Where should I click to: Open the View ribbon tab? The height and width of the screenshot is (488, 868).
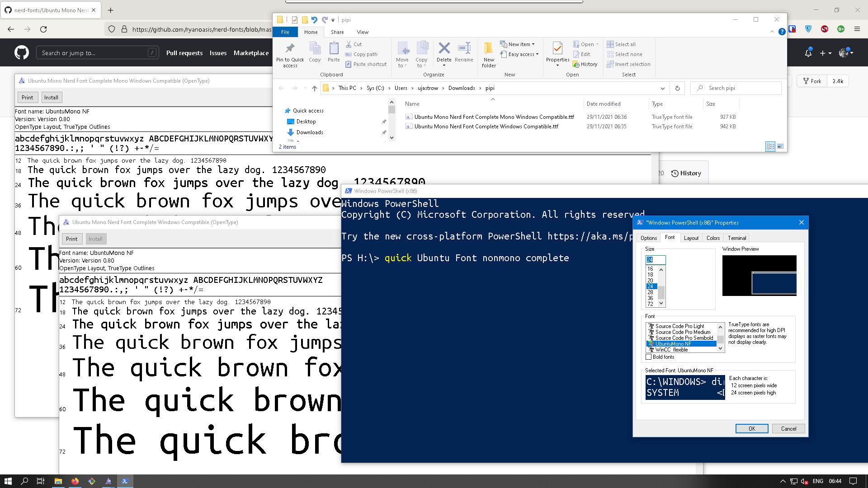click(x=363, y=32)
